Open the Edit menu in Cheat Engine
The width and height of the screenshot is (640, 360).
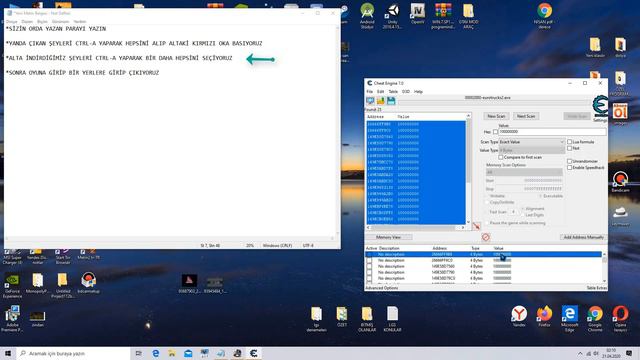tap(380, 92)
